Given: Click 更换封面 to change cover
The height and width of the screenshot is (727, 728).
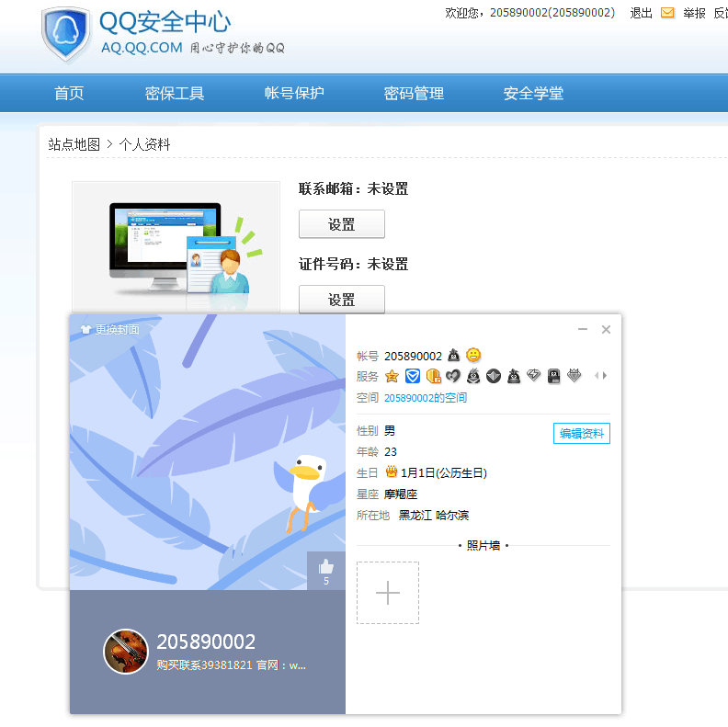Looking at the screenshot, I should pyautogui.click(x=110, y=330).
